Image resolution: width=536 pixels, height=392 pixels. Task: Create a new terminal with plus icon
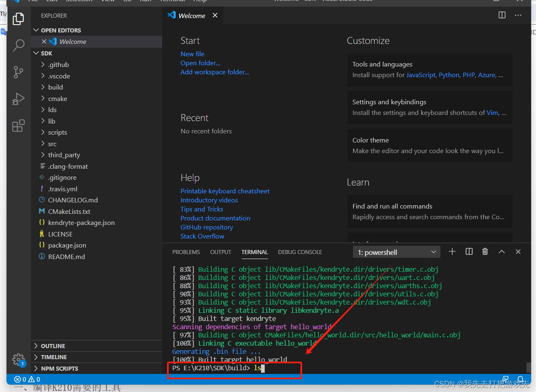[x=452, y=252]
